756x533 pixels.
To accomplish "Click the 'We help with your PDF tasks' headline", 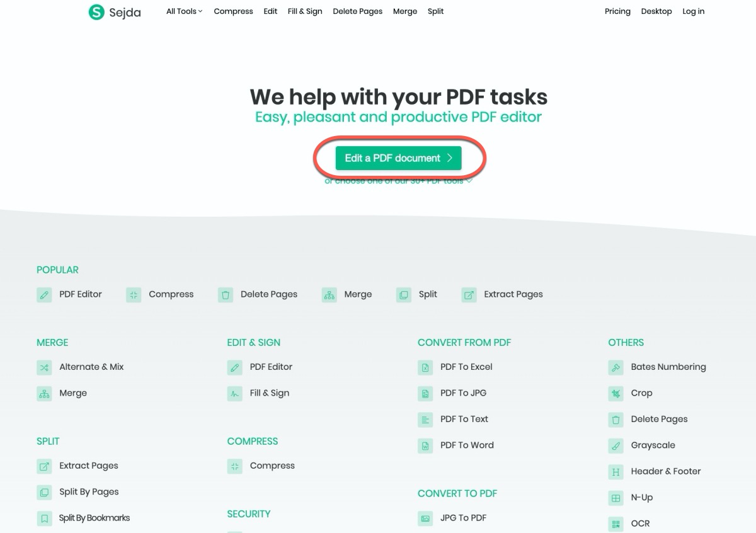I will click(x=398, y=97).
